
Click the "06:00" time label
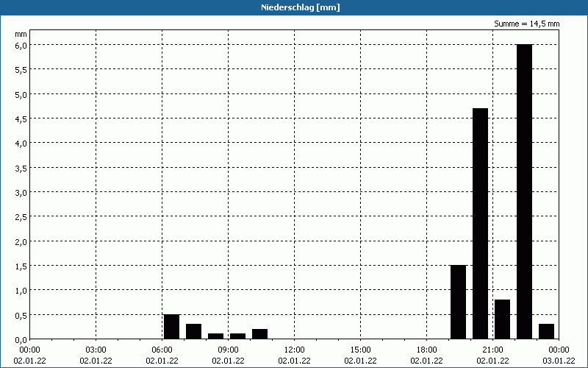[x=162, y=350]
